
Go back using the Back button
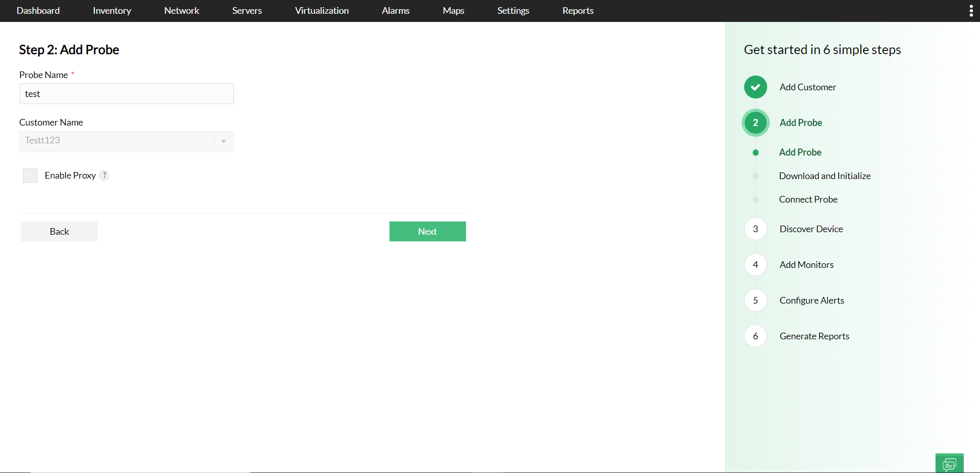click(x=59, y=231)
